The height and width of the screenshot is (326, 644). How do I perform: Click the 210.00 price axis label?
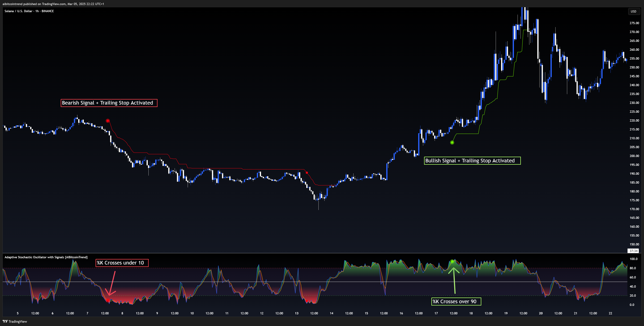(634, 138)
